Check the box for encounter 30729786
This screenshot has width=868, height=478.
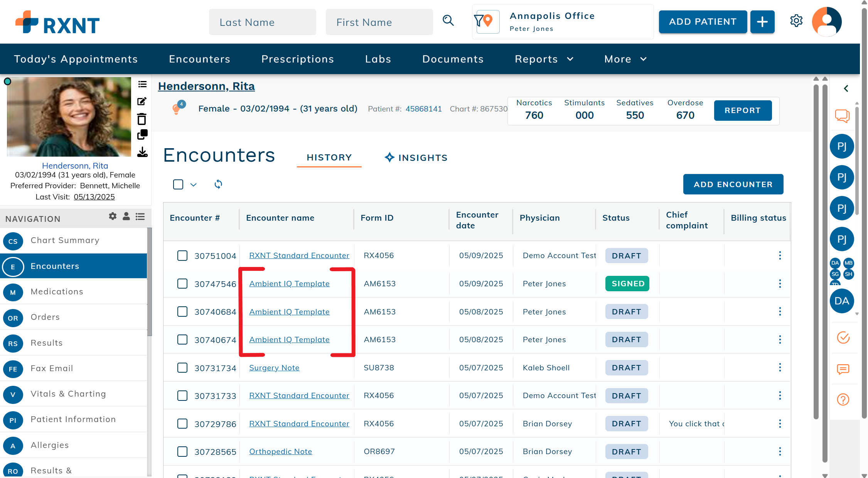[182, 424]
